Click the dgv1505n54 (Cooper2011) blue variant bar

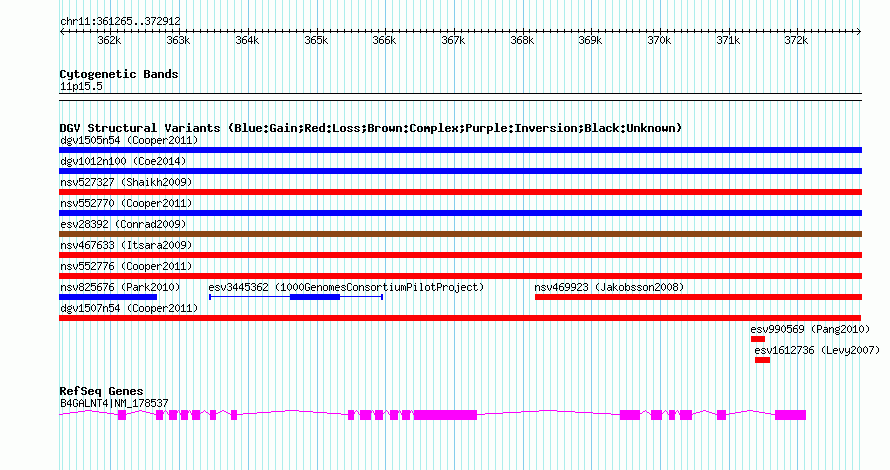[460, 150]
